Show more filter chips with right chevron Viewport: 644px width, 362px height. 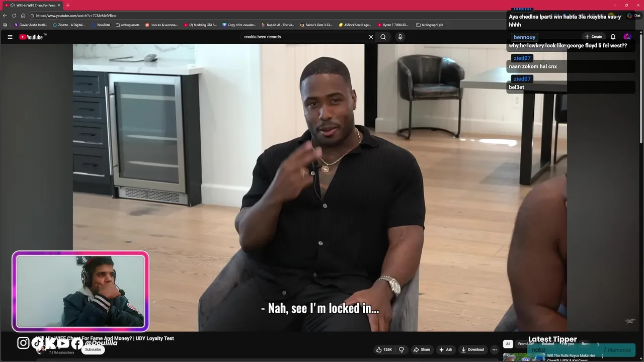point(598,344)
